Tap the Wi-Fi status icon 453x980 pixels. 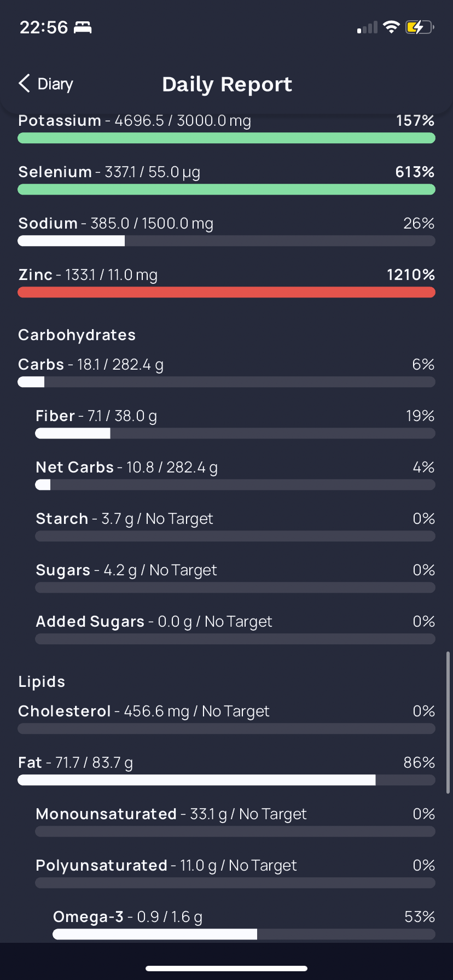[x=391, y=27]
